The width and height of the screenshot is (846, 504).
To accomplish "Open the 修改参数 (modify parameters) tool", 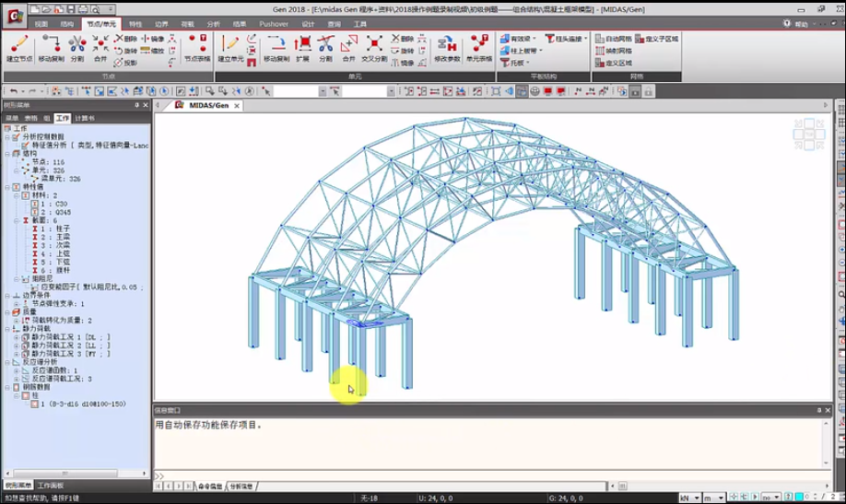I will [447, 47].
